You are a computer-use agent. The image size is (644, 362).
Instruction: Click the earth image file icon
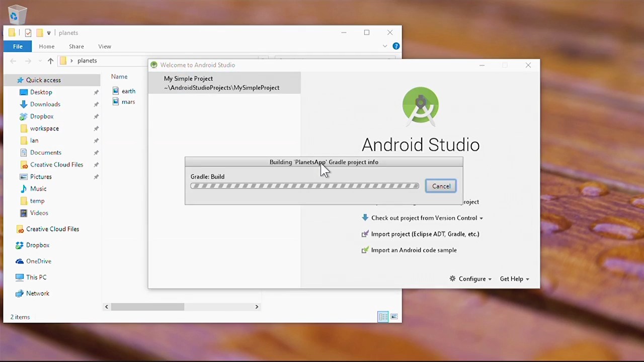(x=116, y=91)
